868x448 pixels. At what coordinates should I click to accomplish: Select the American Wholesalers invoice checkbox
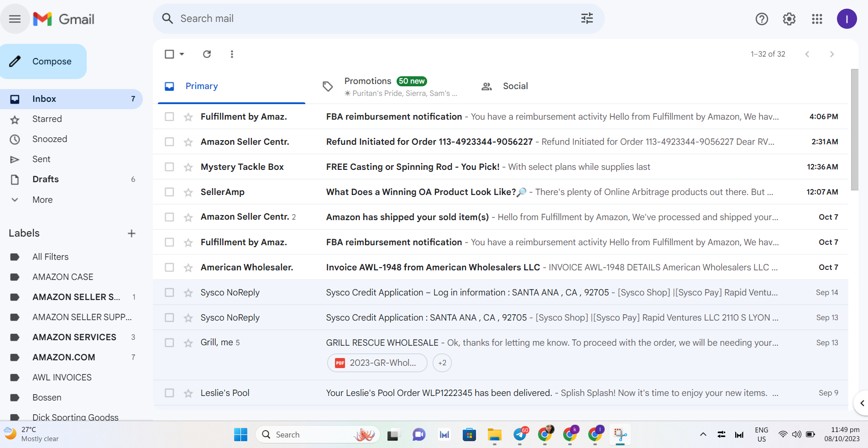[x=169, y=268]
